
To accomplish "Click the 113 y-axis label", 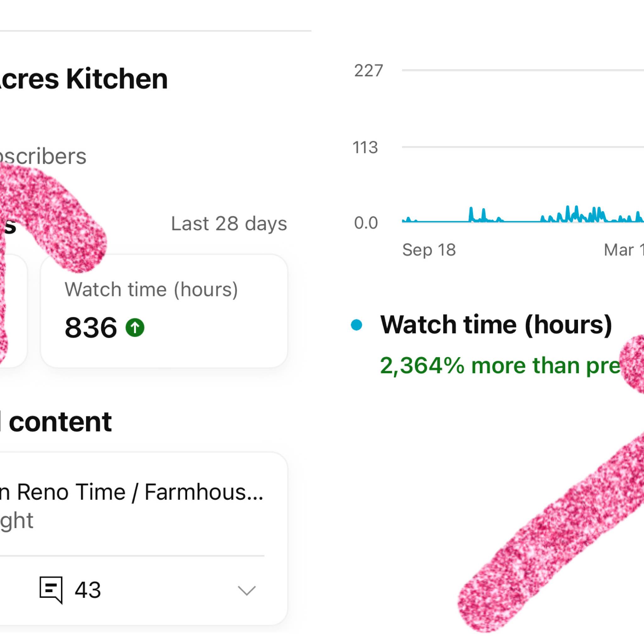I will coord(365,147).
